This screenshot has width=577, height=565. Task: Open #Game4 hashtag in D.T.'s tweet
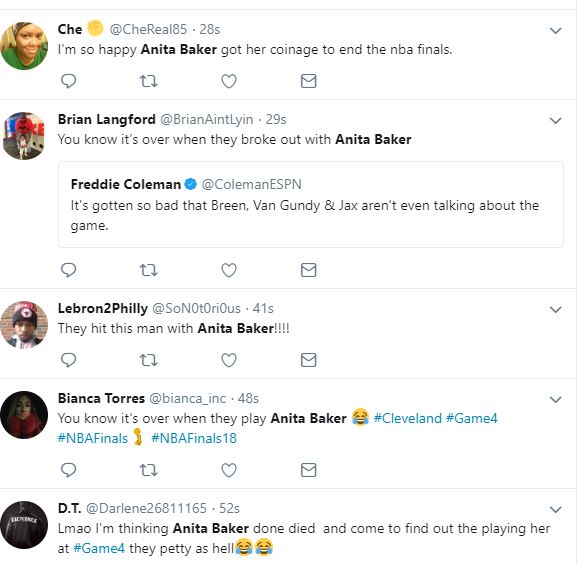click(x=99, y=548)
